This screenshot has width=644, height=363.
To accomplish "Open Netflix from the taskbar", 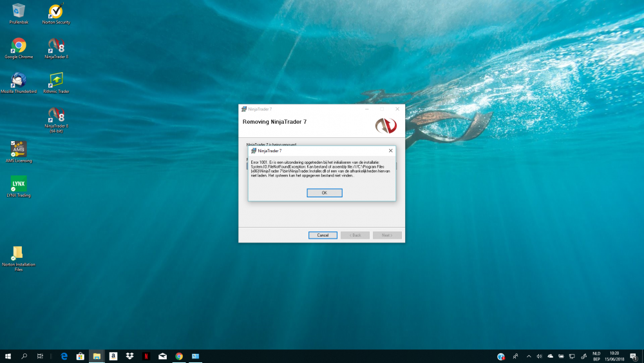I will (146, 356).
